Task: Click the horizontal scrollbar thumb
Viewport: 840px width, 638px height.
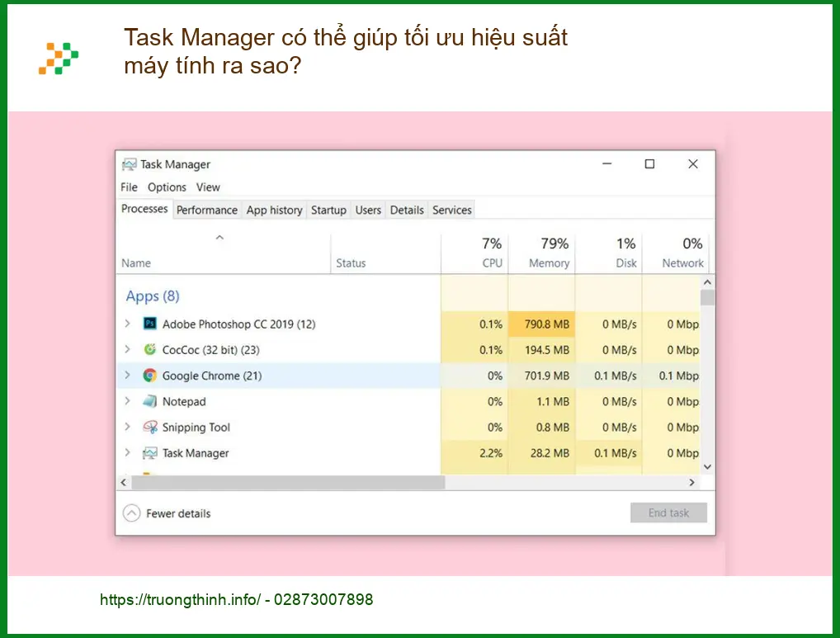Action: [288, 482]
